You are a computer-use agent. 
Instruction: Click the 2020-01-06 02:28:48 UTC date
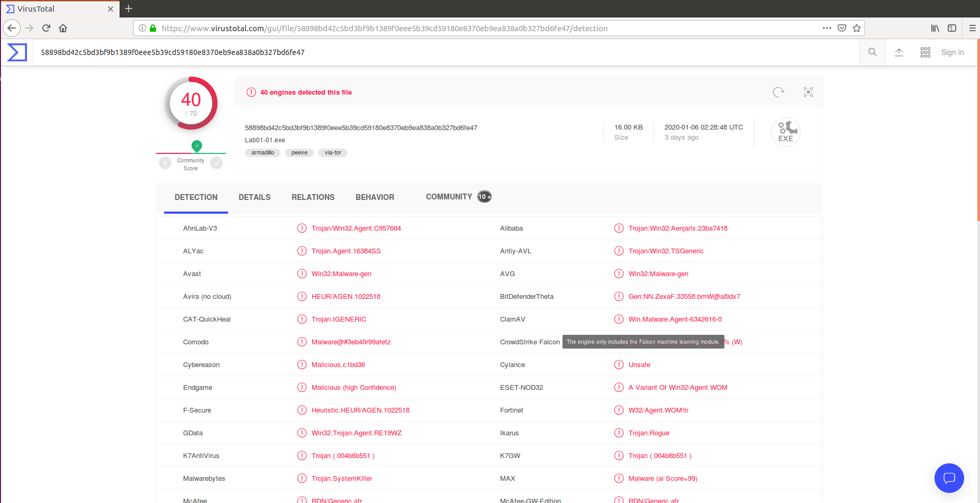pyautogui.click(x=704, y=127)
